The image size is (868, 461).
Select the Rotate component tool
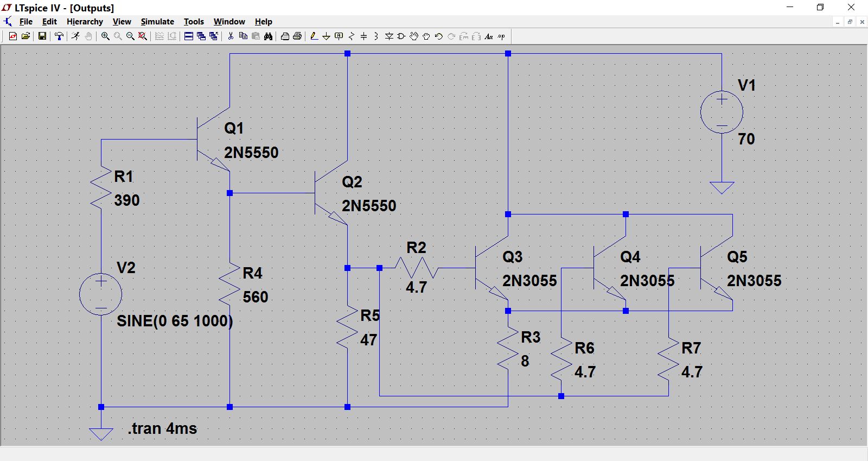464,36
